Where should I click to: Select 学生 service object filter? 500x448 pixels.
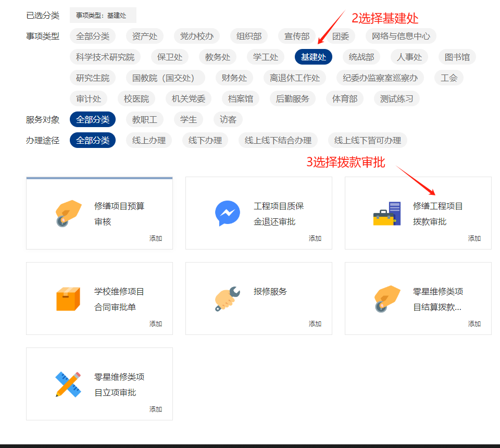(189, 119)
